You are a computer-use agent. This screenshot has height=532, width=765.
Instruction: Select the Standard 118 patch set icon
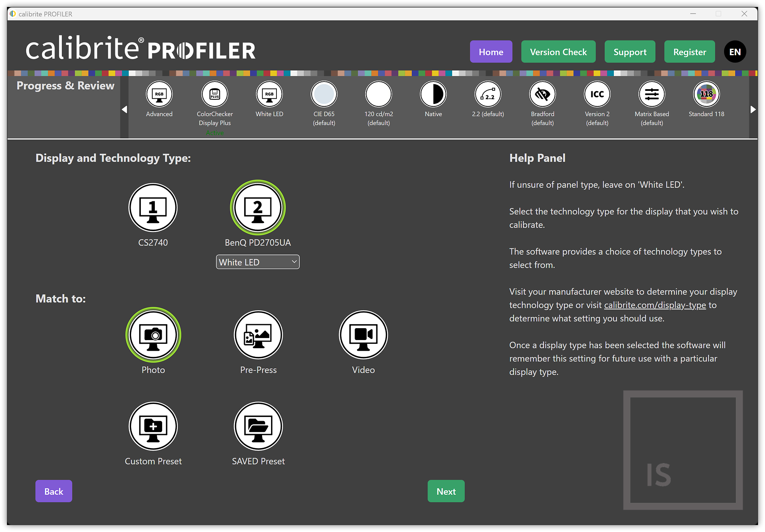point(706,94)
